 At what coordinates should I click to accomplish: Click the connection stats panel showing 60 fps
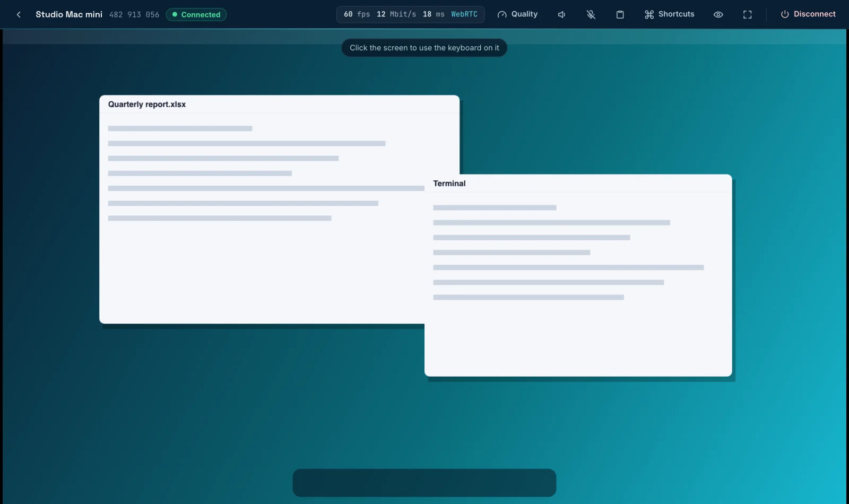pos(410,14)
